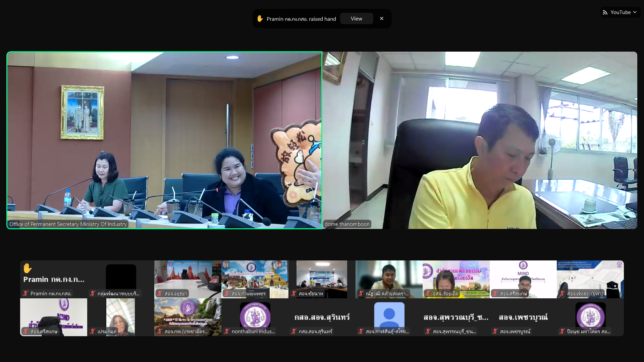Click the dome thanomboon name label
The width and height of the screenshot is (644, 362).
point(347,224)
